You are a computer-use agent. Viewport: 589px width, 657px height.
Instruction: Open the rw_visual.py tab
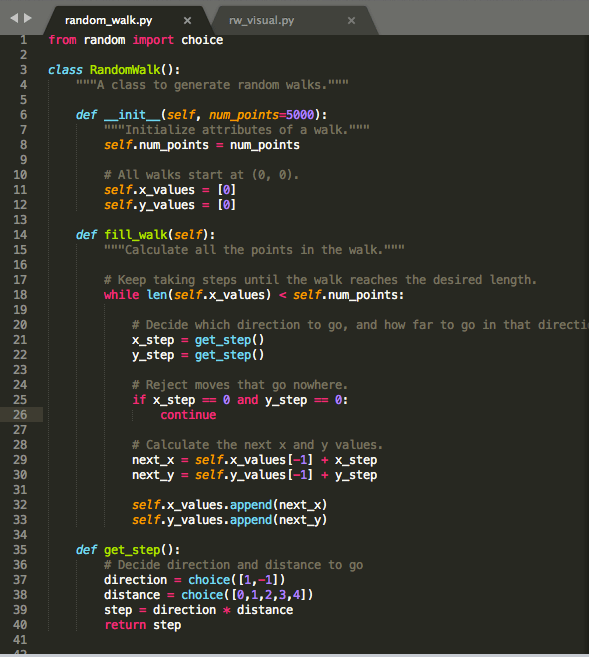pyautogui.click(x=261, y=20)
